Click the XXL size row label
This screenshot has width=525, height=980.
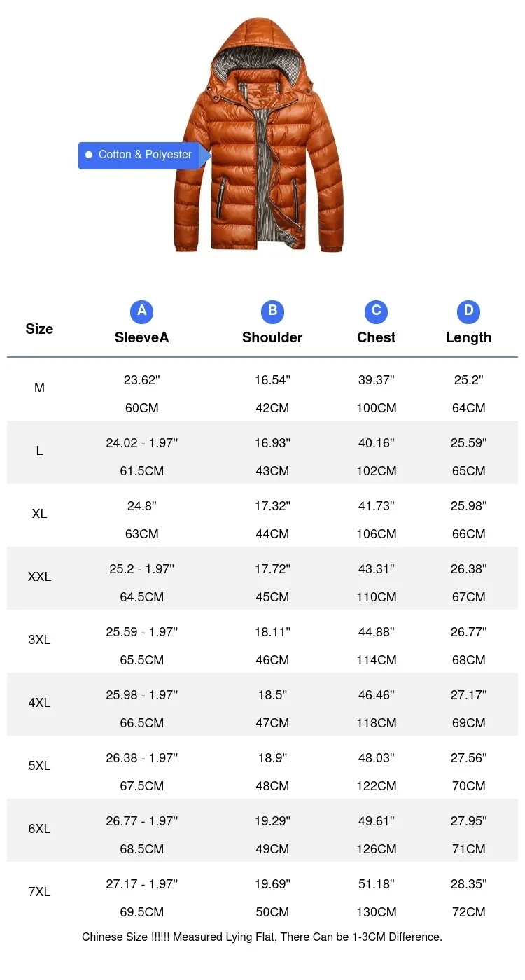39,577
